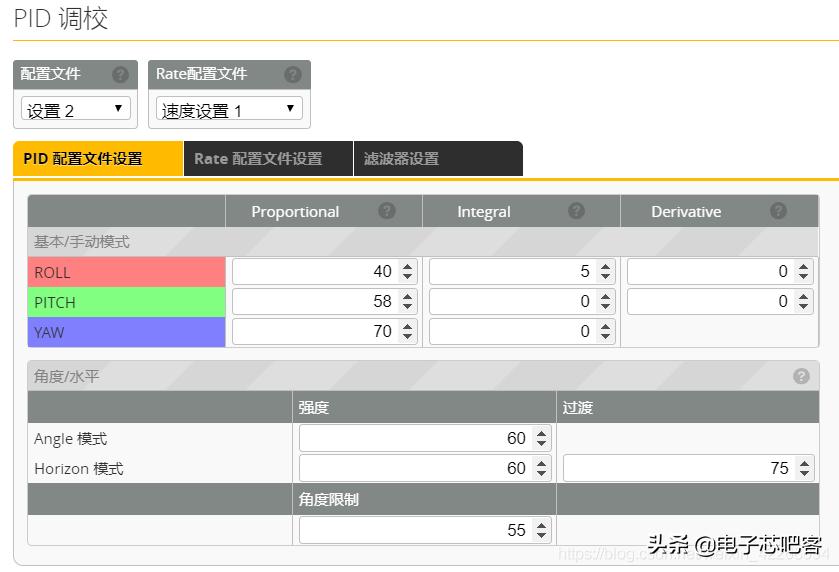Image resolution: width=839 pixels, height=572 pixels.
Task: Switch to Rate 配置文件设置 tab
Action: (269, 159)
